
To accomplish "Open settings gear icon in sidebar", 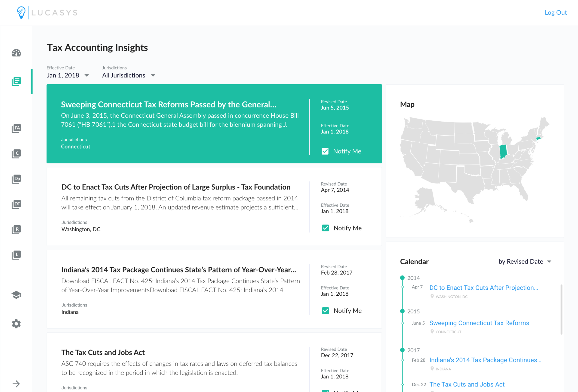I will click(x=16, y=324).
